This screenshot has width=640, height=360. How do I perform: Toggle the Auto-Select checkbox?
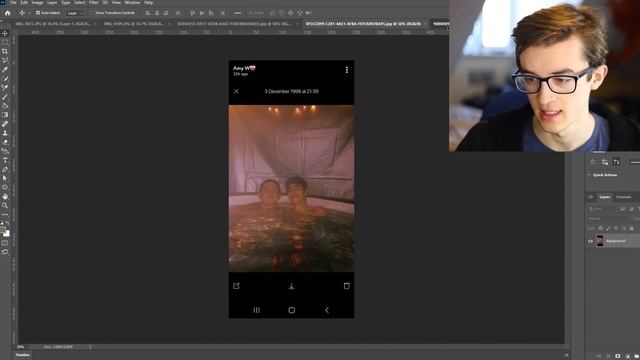click(38, 13)
